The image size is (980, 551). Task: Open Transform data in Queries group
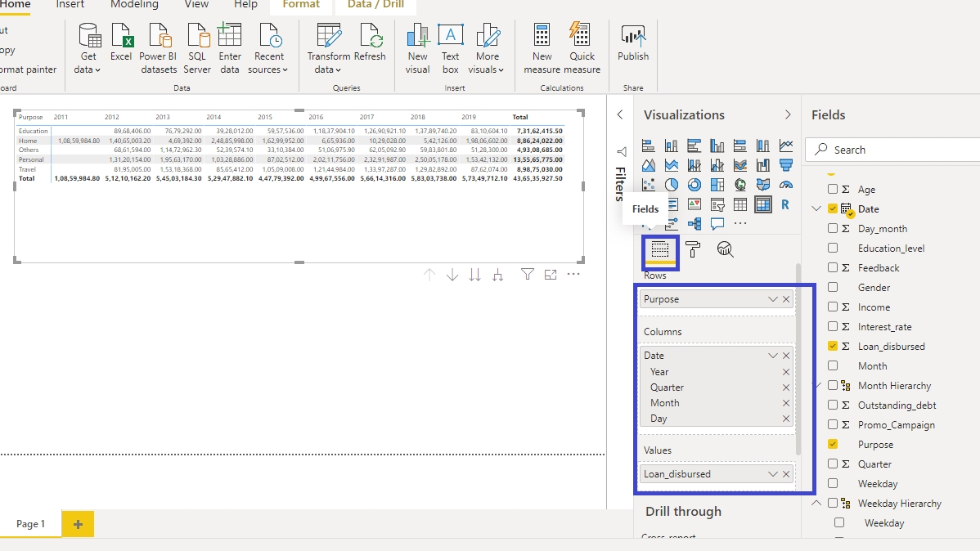tap(329, 48)
